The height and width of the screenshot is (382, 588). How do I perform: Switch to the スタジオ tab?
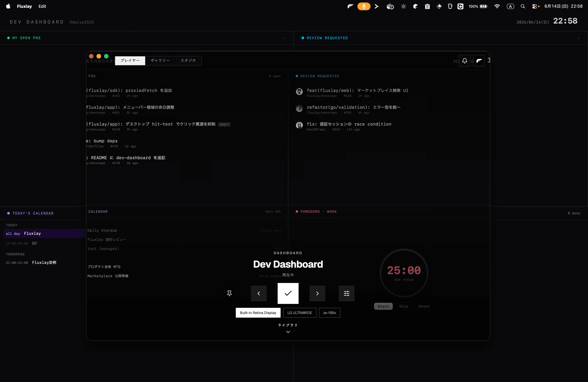pos(188,60)
